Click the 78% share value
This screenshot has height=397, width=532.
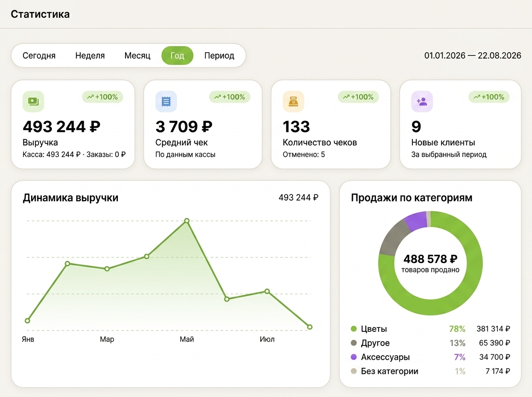pos(457,329)
